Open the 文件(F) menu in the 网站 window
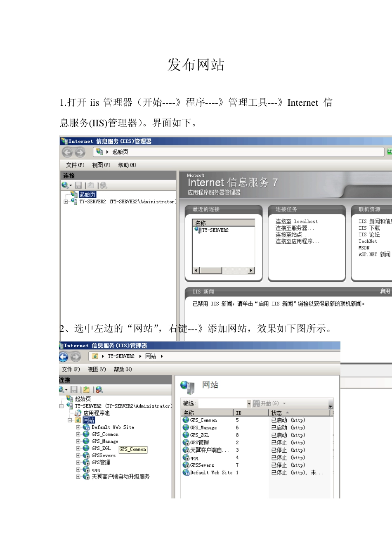 [x=71, y=369]
